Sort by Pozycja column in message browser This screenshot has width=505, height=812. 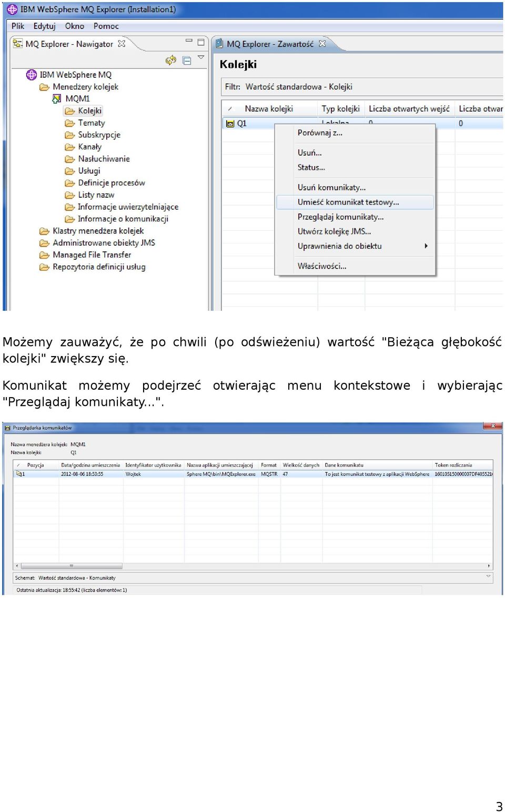(x=36, y=465)
